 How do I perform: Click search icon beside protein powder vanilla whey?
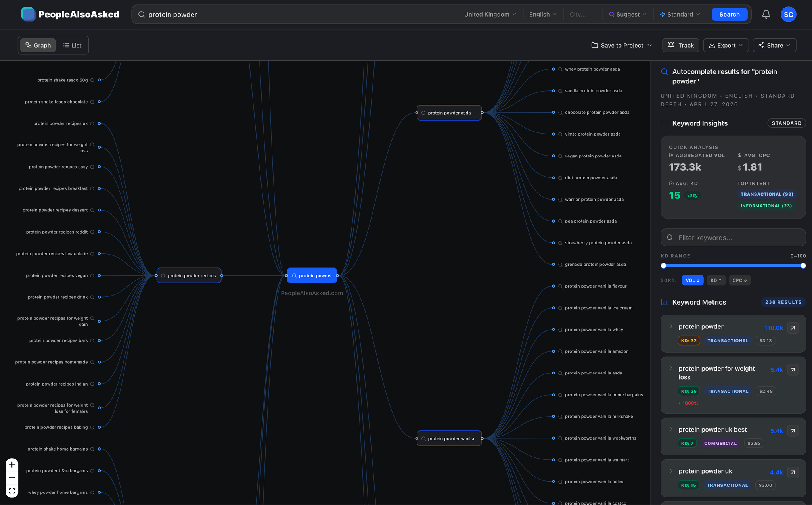[560, 330]
